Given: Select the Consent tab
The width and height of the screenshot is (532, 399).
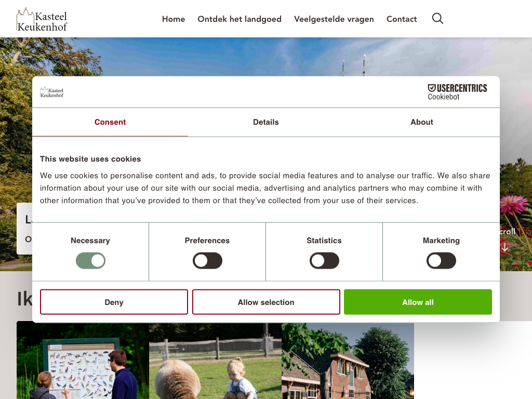Looking at the screenshot, I should (x=110, y=122).
